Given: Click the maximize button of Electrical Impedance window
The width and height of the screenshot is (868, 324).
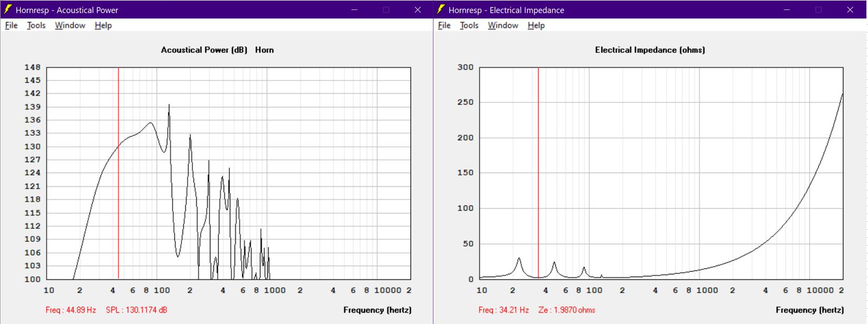Looking at the screenshot, I should [x=819, y=9].
